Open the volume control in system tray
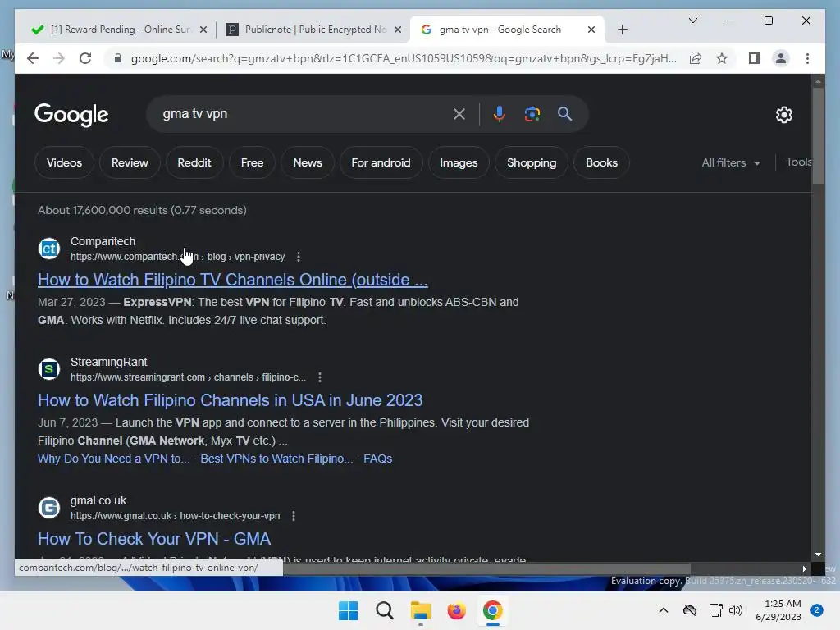 tap(736, 610)
